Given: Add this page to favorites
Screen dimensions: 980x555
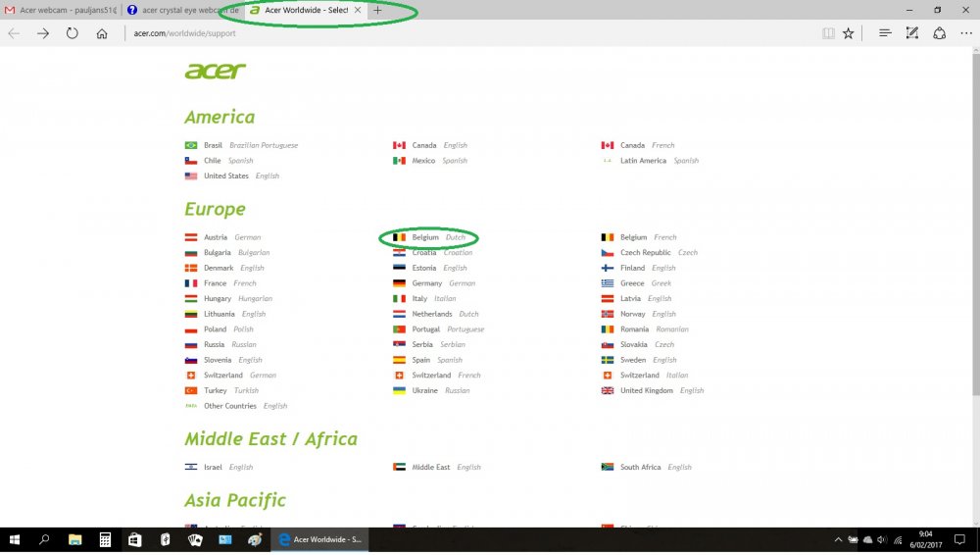Looking at the screenshot, I should coord(848,33).
